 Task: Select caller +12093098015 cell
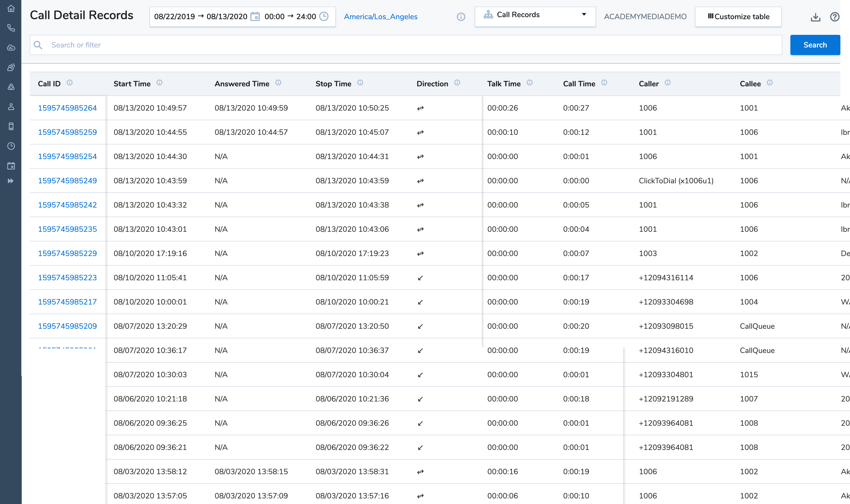pyautogui.click(x=666, y=326)
